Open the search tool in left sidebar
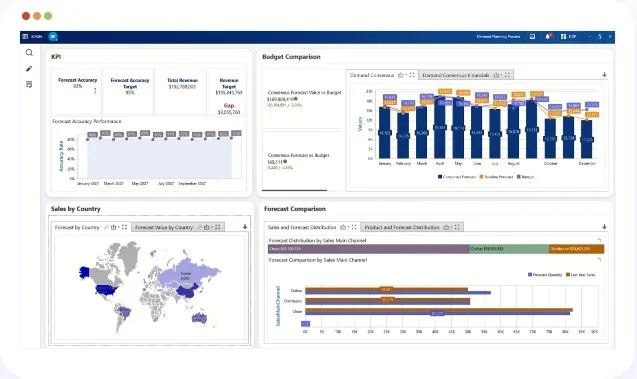Screen dimensions: 637x379 click(x=29, y=52)
